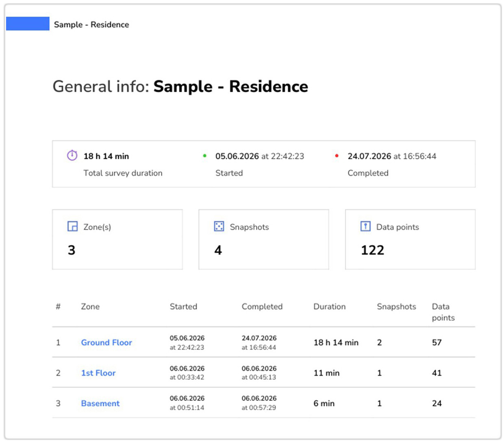This screenshot has height=442, width=504.
Task: Click the Zone column header
Action: click(x=90, y=307)
